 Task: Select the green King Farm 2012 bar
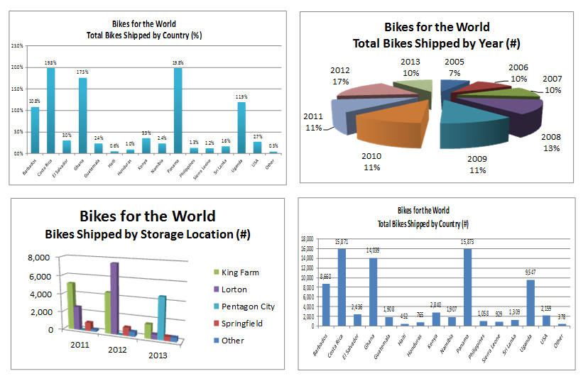click(x=108, y=312)
